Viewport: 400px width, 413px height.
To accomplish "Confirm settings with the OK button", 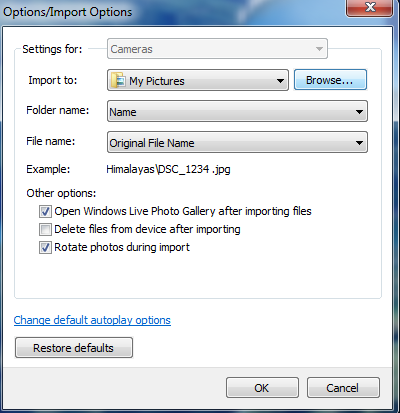I will tap(262, 388).
